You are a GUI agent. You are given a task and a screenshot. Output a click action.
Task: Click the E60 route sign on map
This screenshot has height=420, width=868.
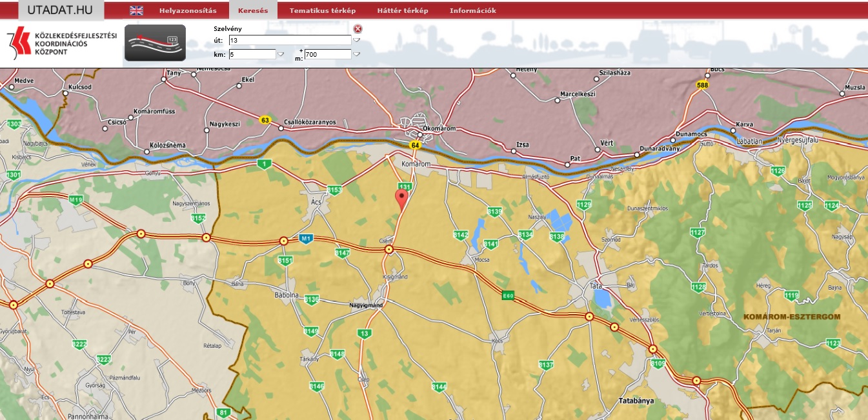pyautogui.click(x=508, y=295)
